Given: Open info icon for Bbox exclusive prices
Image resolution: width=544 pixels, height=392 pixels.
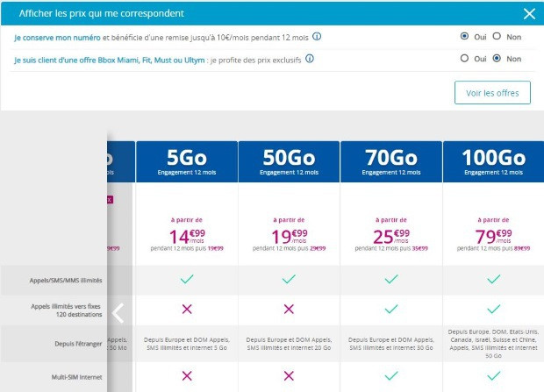Looking at the screenshot, I should pos(310,59).
